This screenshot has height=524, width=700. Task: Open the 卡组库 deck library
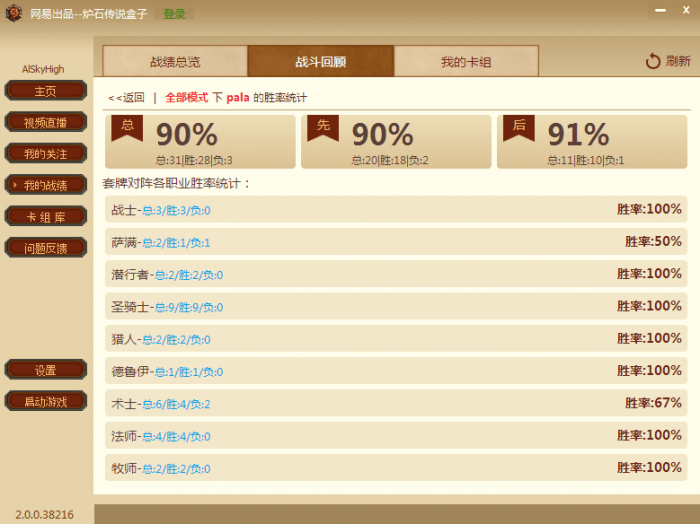pos(46,216)
